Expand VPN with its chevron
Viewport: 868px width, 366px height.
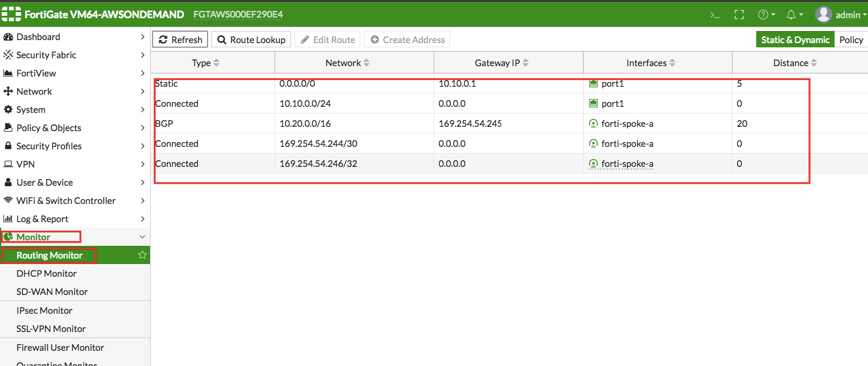[143, 164]
